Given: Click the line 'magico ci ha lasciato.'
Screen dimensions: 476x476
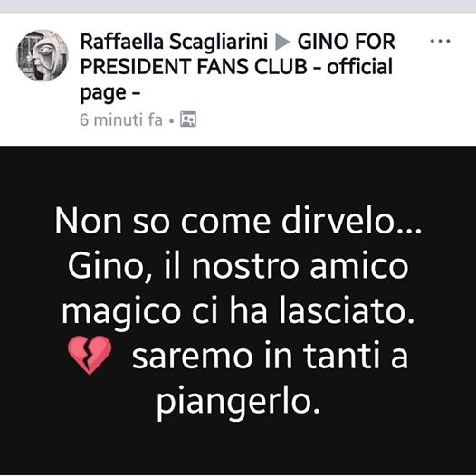Looking at the screenshot, I should [238, 312].
